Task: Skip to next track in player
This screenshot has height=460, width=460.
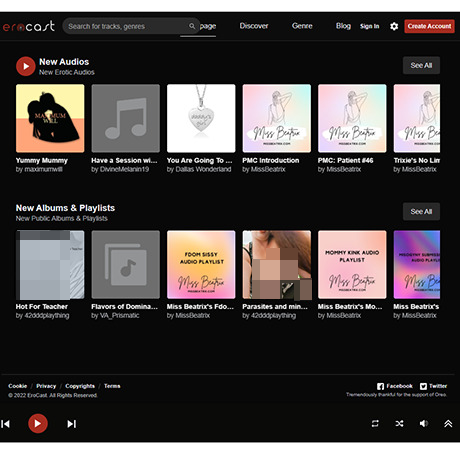Action: point(71,424)
